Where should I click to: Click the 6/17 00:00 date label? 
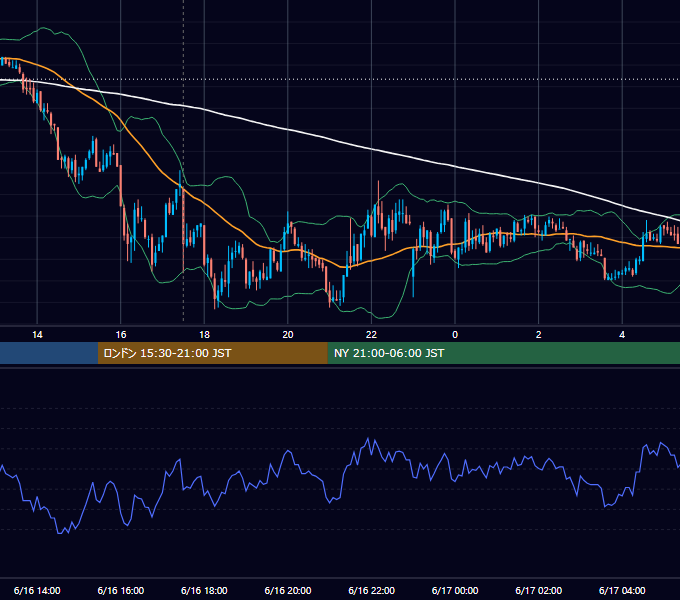(455, 590)
